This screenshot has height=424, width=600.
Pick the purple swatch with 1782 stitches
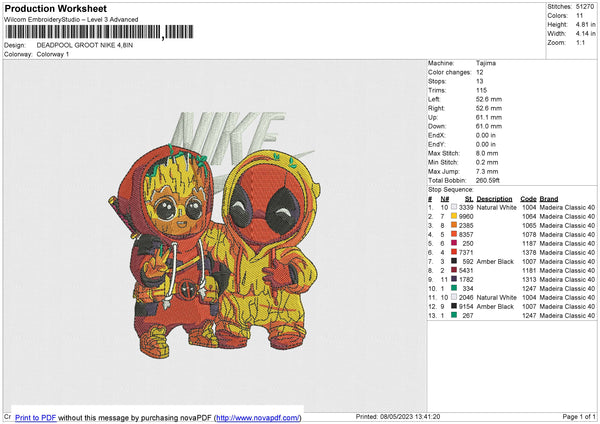[454, 279]
